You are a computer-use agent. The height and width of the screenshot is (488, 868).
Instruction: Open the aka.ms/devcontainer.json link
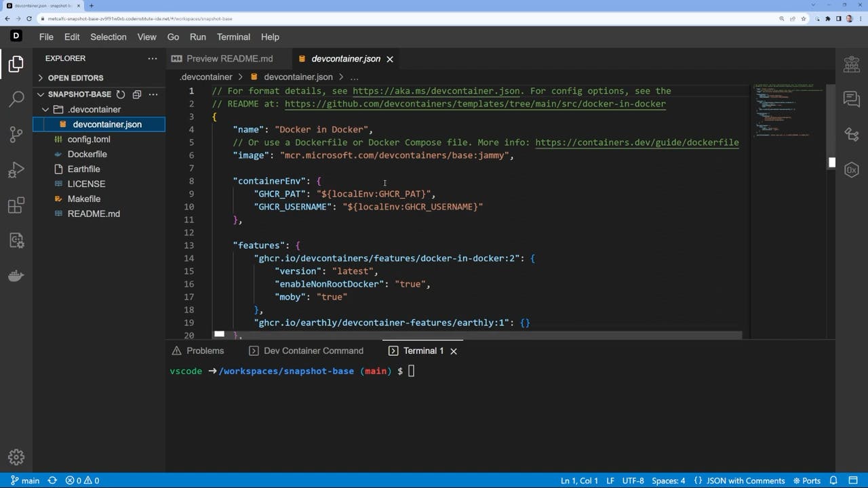437,91
